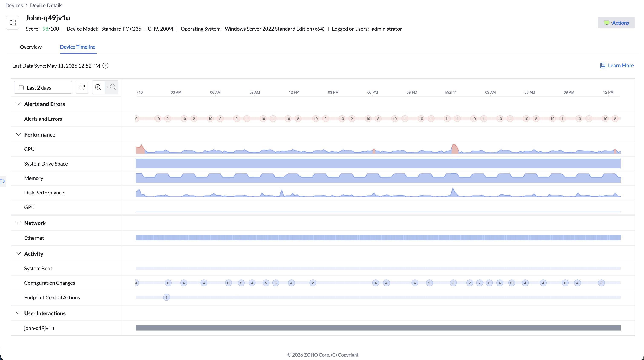Collapse the Performance section
This screenshot has width=644, height=360.
pos(18,134)
